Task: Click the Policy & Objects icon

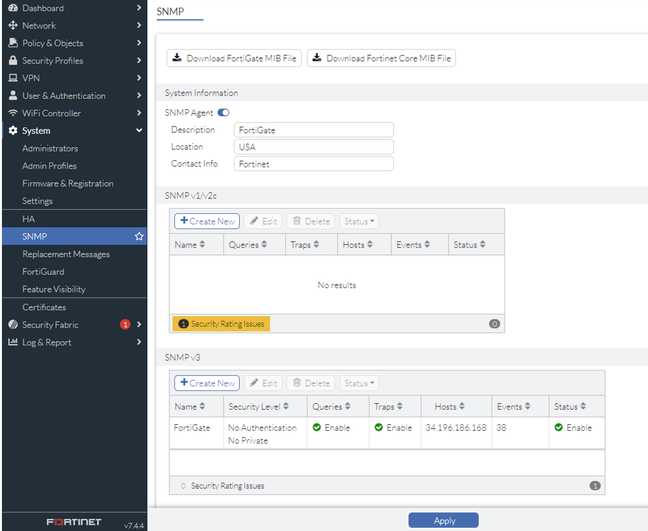Action: pyautogui.click(x=13, y=43)
